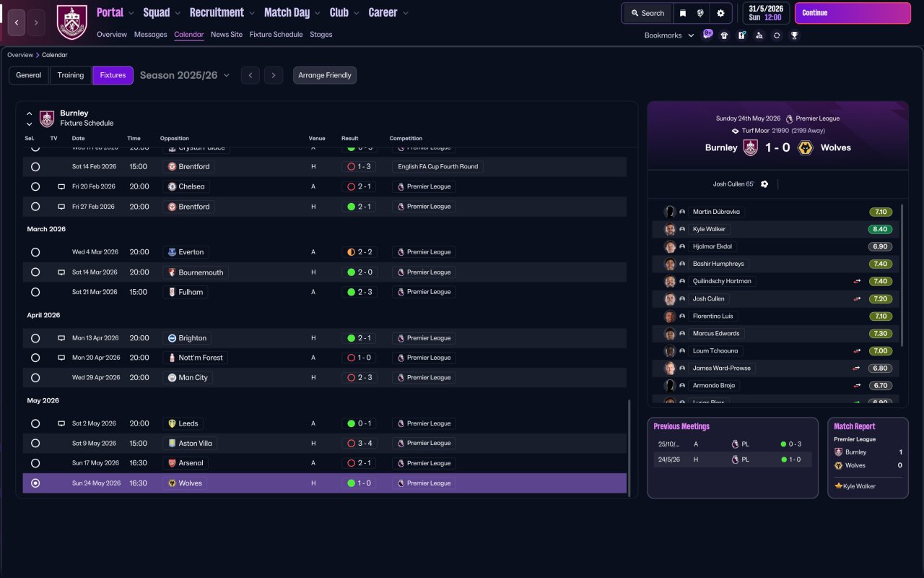Click the Wolves crest in the match scoreline panel
Image resolution: width=924 pixels, height=578 pixels.
806,147
